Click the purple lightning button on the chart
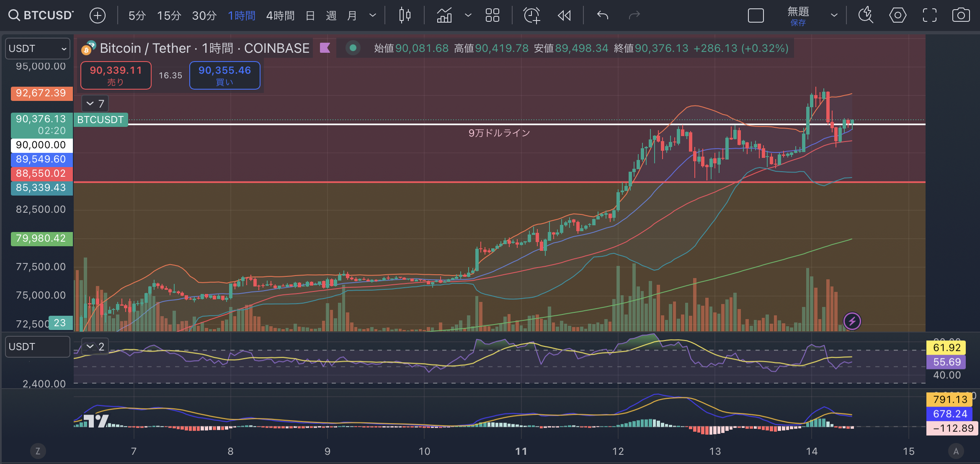Viewport: 980px width, 464px height. tap(852, 321)
